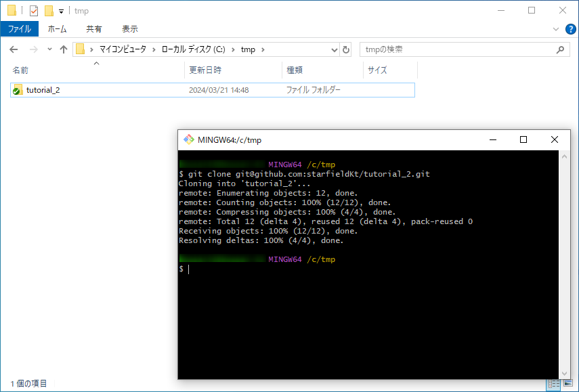Close the Explorer tmp window

(x=562, y=10)
